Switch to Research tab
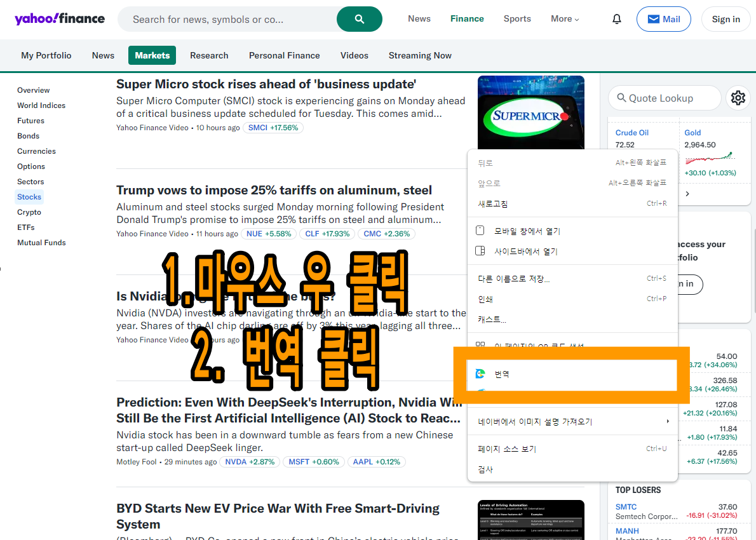The image size is (756, 540). [209, 55]
